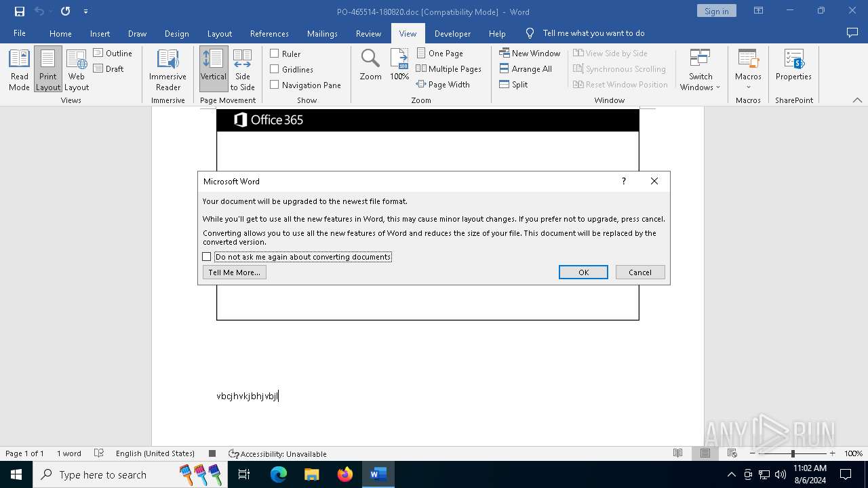Select Side to Side page movement
The height and width of the screenshot is (488, 868).
click(242, 70)
